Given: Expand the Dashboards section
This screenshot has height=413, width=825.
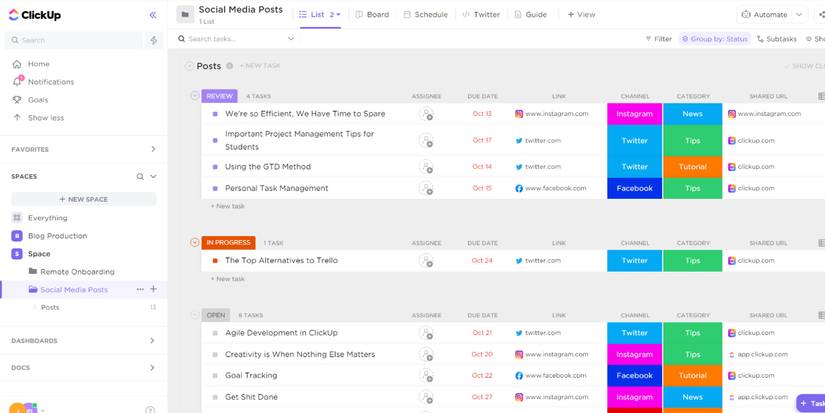Looking at the screenshot, I should coord(152,340).
